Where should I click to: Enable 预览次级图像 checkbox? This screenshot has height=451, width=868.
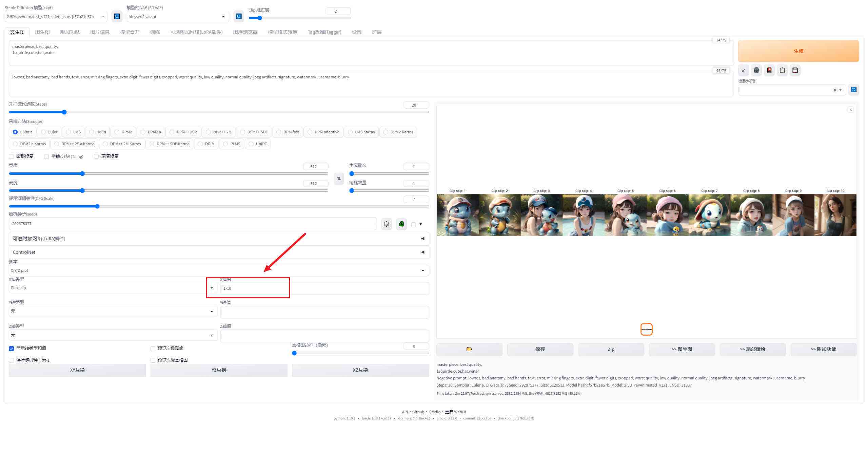pyautogui.click(x=153, y=349)
